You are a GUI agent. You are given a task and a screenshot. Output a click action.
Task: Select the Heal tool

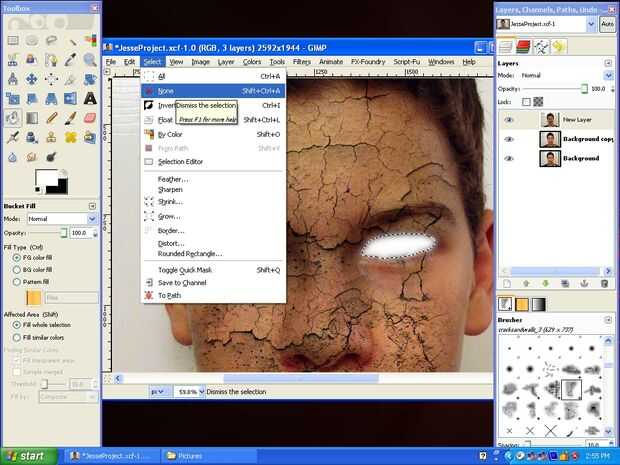point(71,137)
